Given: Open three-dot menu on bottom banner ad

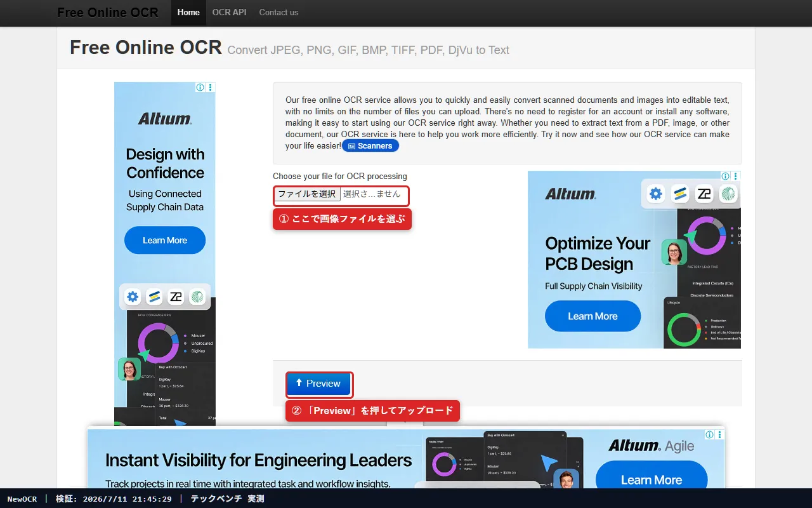Looking at the screenshot, I should pyautogui.click(x=720, y=435).
